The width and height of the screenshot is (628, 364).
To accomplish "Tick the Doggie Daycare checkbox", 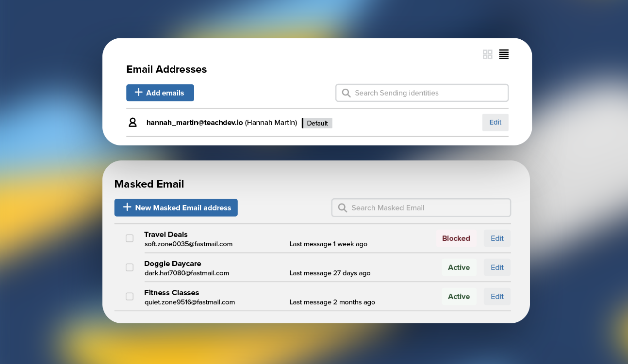I will tap(130, 268).
